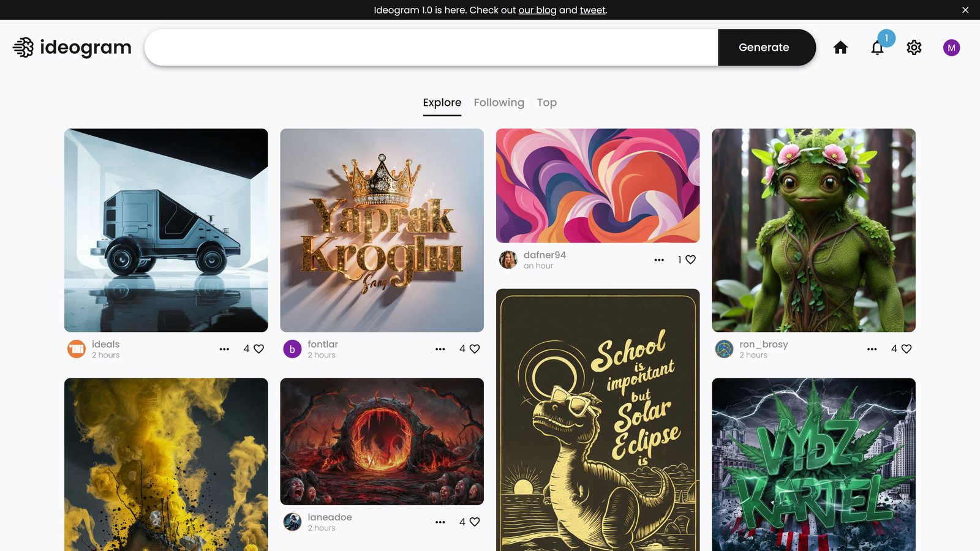
Task: Open more options for the ideals post
Action: 224,349
